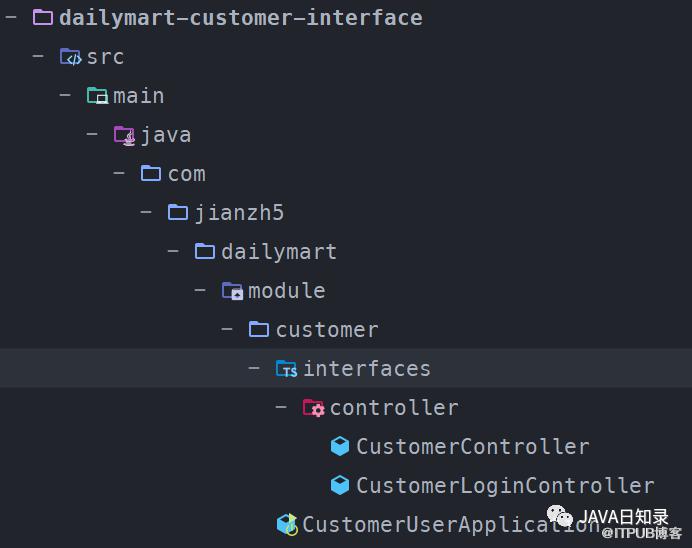This screenshot has width=692, height=548.
Task: Click the CustomerUserApplication runnable class icon
Action: 287,524
